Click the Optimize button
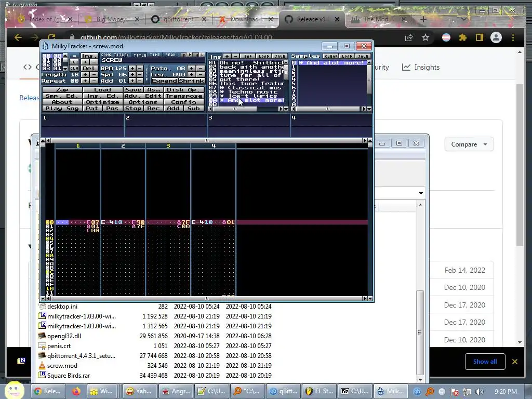532x399 pixels. point(102,102)
